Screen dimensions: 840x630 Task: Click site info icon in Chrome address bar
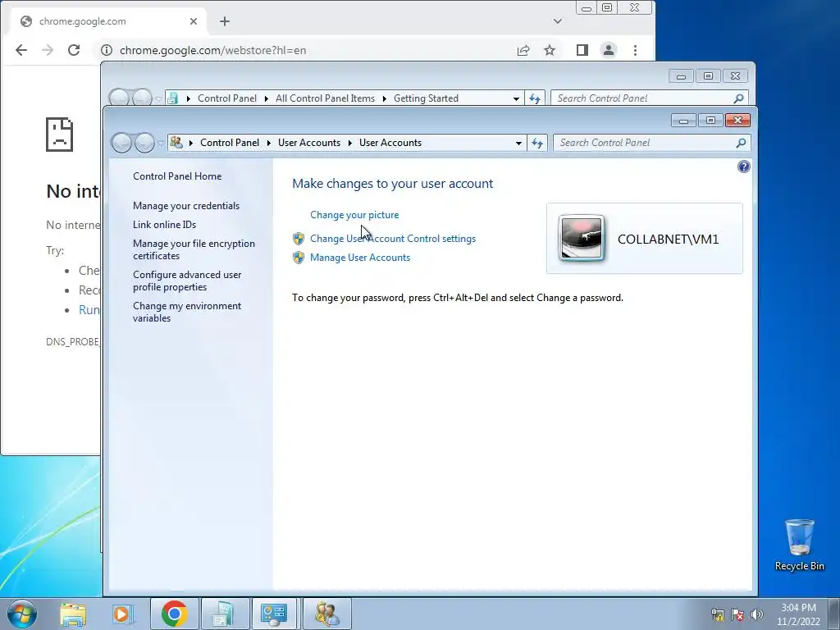pos(107,50)
